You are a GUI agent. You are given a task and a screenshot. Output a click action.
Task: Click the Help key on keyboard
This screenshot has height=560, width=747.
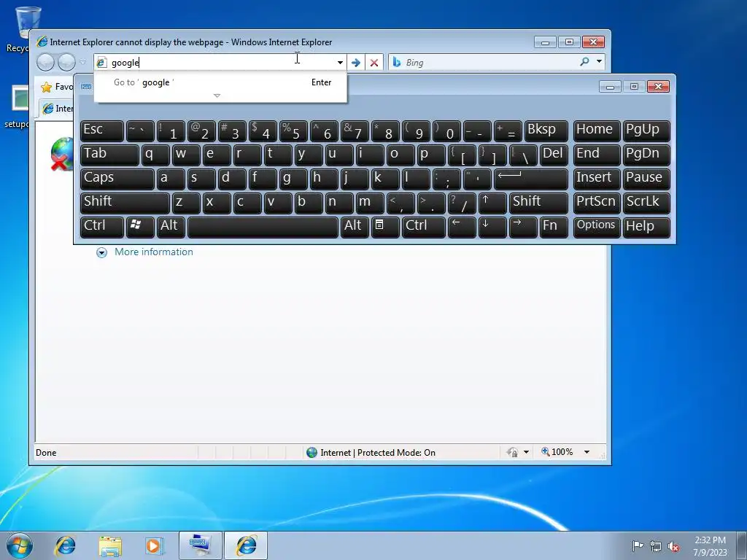coord(646,226)
